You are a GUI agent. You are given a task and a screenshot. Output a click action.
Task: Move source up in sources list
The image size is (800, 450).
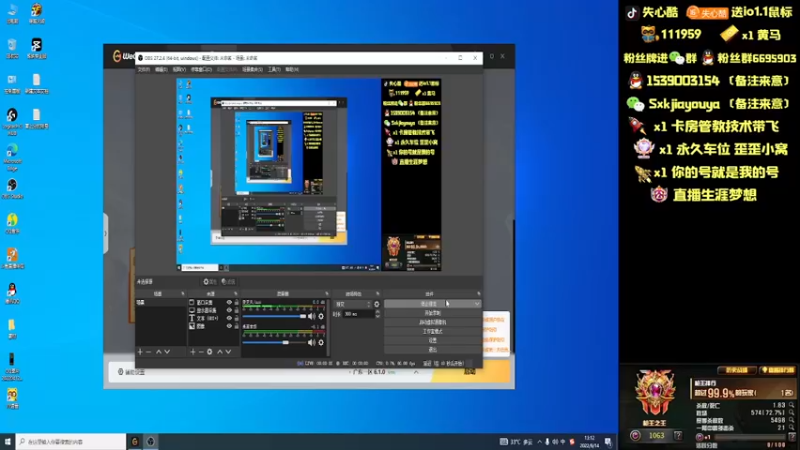(x=220, y=352)
